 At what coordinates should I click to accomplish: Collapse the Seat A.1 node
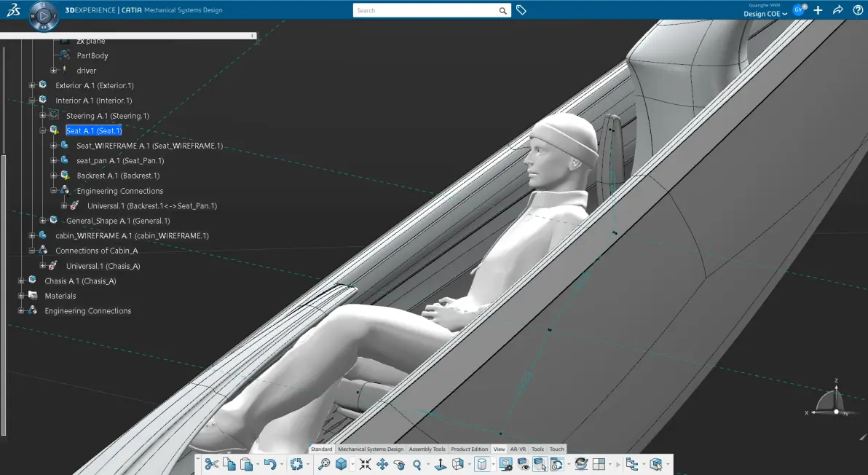pyautogui.click(x=43, y=130)
